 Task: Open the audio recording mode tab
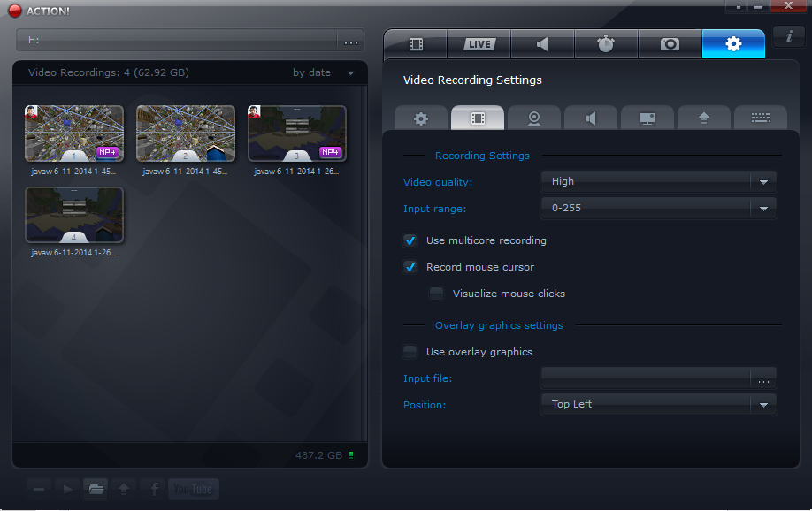point(542,44)
